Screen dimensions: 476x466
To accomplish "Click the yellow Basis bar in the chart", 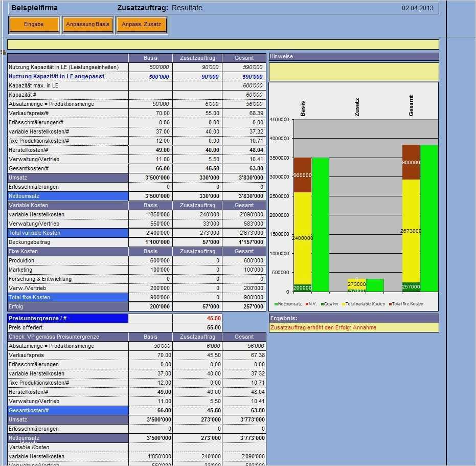I will click(301, 220).
